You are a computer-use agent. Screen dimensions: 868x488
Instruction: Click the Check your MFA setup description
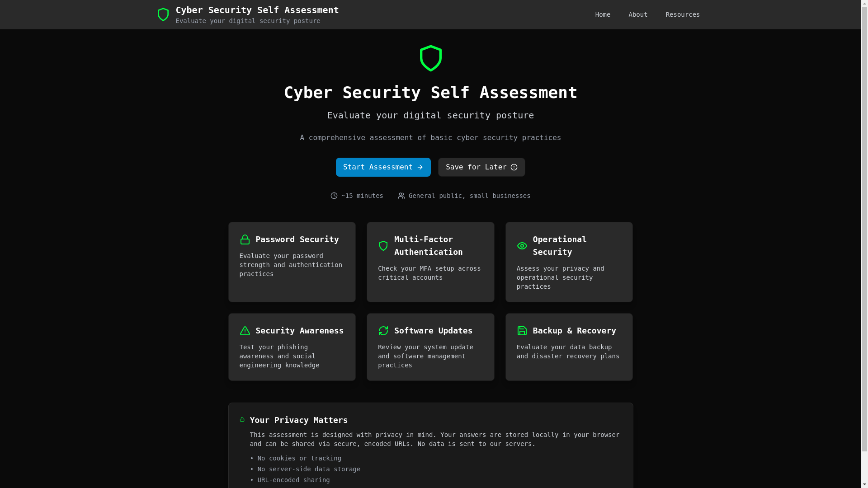429,273
